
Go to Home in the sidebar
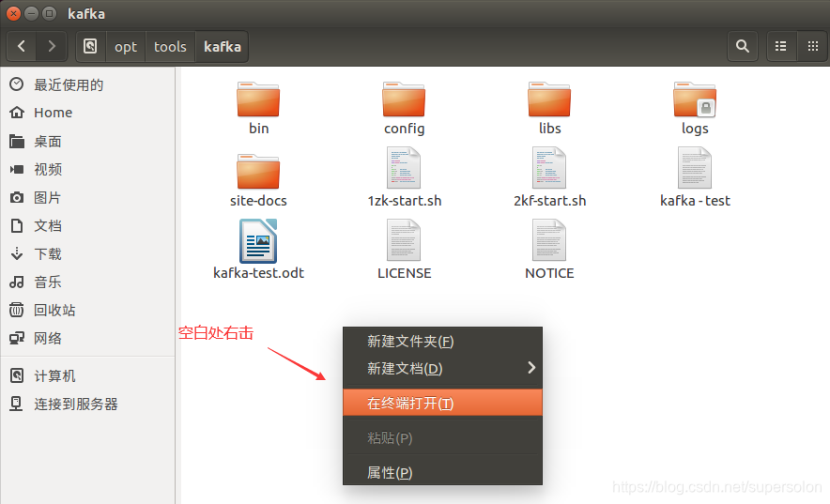point(87,113)
